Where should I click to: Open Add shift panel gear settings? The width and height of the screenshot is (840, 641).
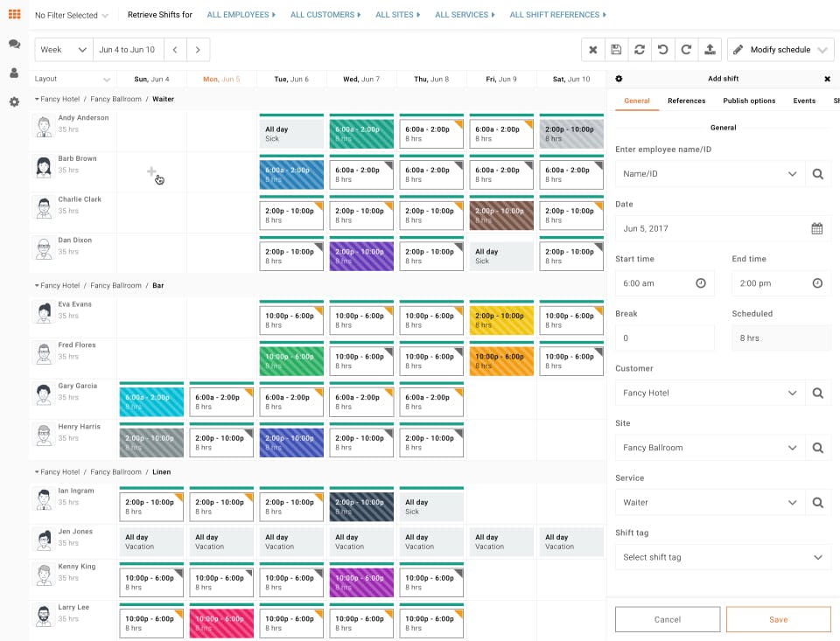619,79
